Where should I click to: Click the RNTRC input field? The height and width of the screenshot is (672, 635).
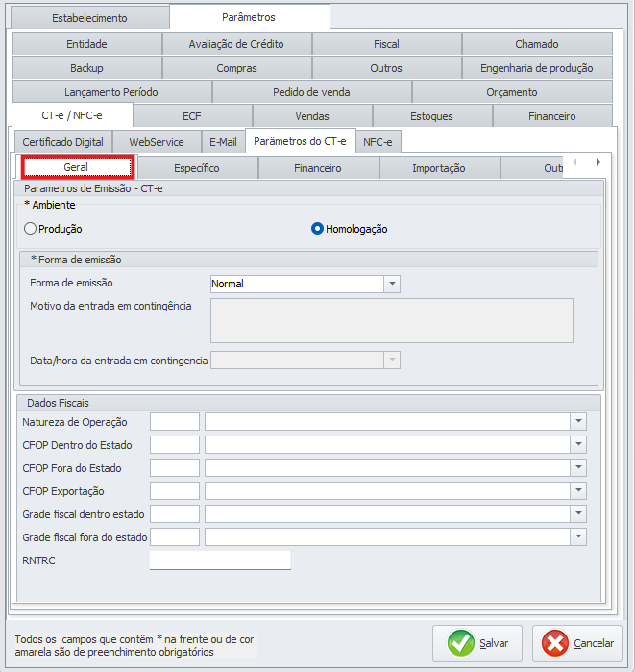(220, 560)
